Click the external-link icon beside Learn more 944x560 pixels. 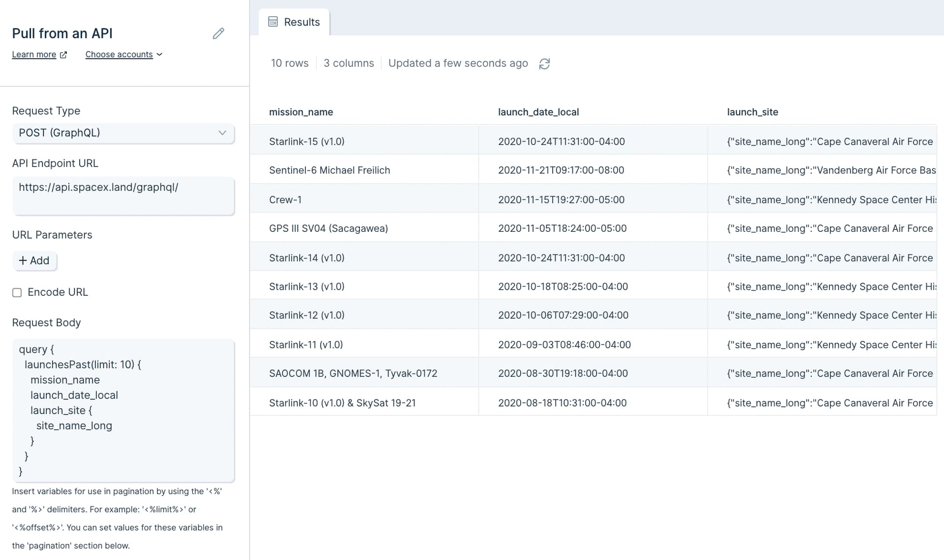click(63, 55)
